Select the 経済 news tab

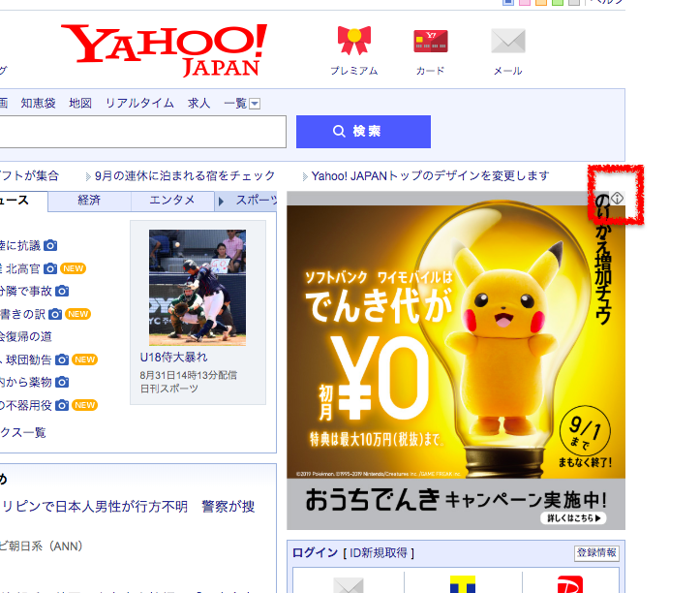89,201
